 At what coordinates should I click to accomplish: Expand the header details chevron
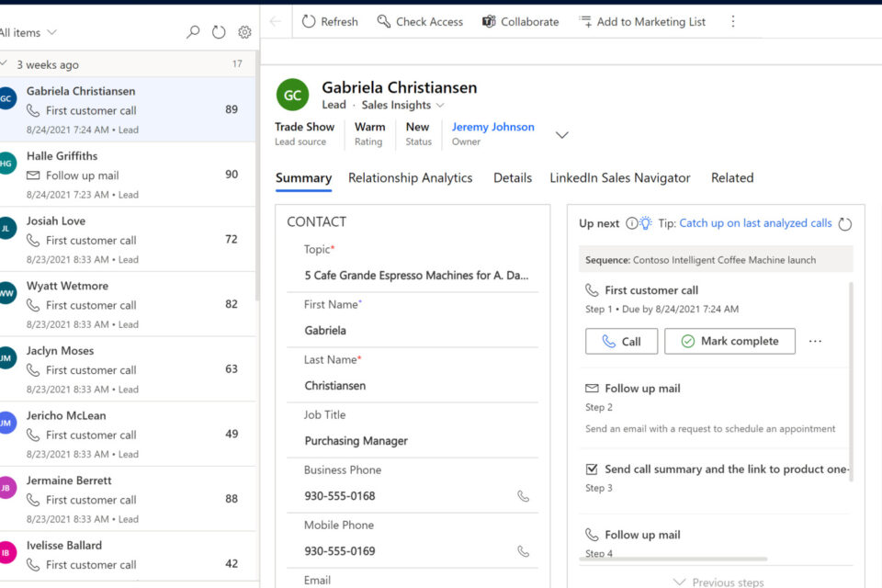click(562, 135)
